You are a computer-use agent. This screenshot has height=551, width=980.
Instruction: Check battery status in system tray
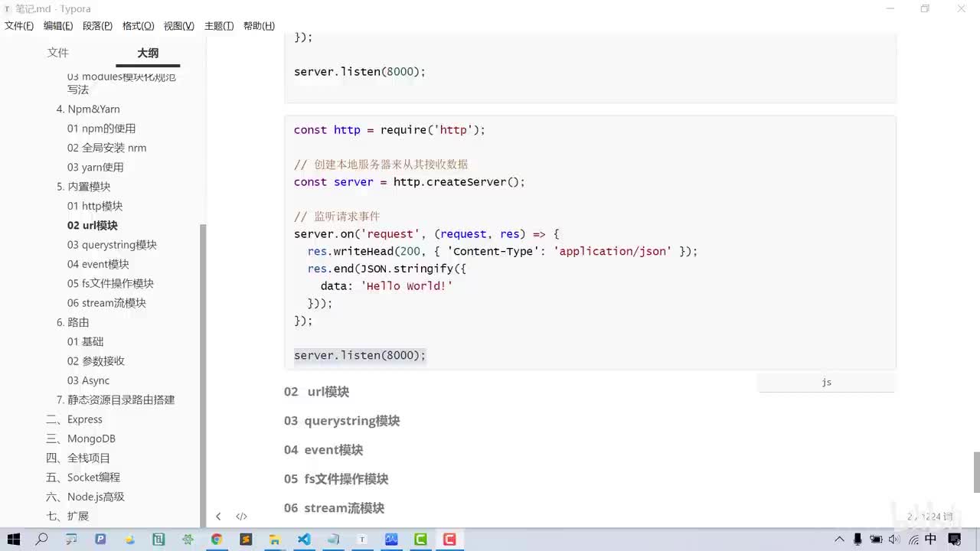point(876,539)
